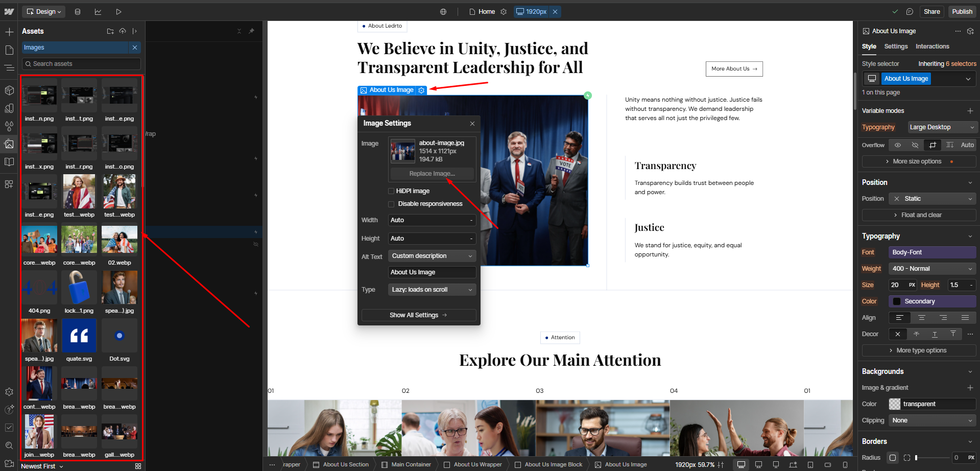This screenshot has height=471, width=980.
Task: Create a new asset folder icon
Action: [x=110, y=31]
